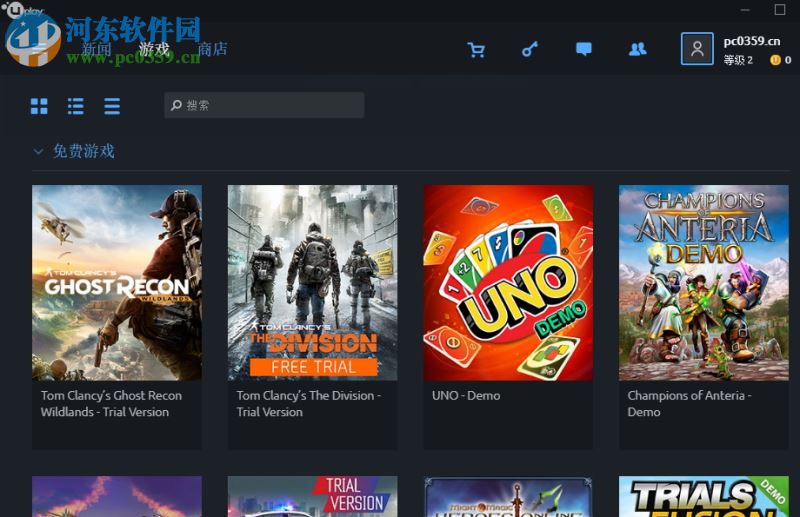Open the Might & Magic Heroes Online thumbnail
Screen dimensions: 800x517
coord(508,497)
